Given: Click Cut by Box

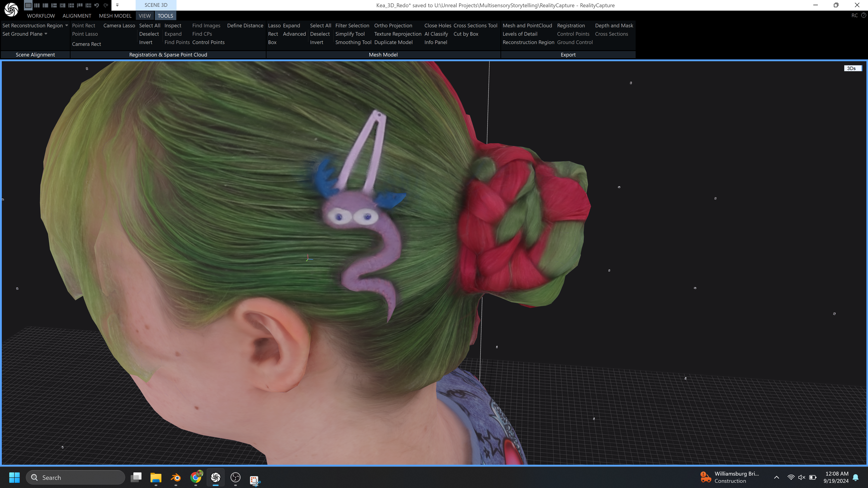Looking at the screenshot, I should pyautogui.click(x=466, y=34).
